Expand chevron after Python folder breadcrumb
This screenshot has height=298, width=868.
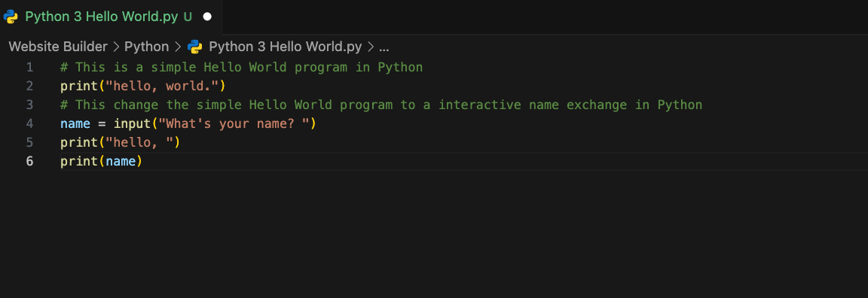[178, 47]
